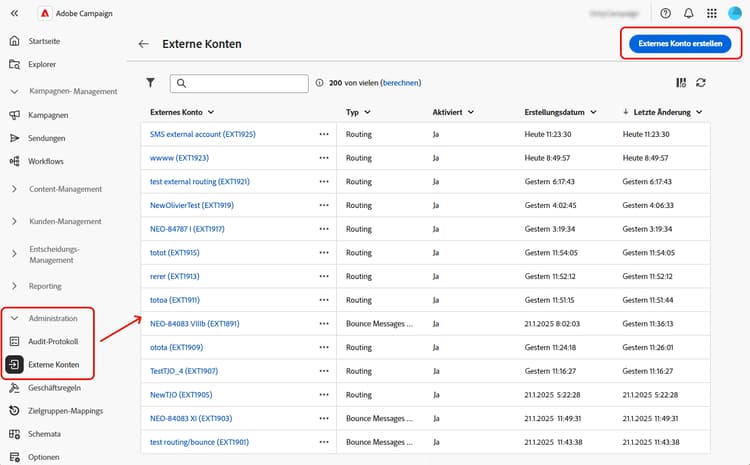Open the help question mark icon

(666, 13)
